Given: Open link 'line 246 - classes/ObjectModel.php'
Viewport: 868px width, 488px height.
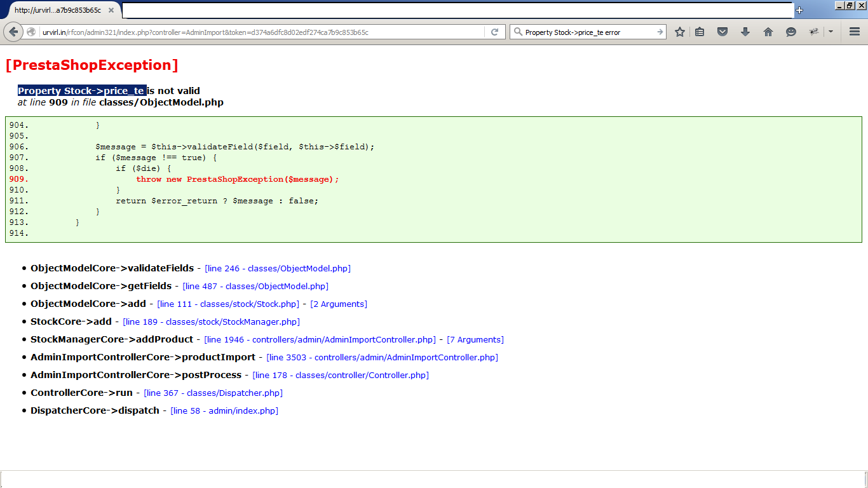Looking at the screenshot, I should [x=278, y=269].
